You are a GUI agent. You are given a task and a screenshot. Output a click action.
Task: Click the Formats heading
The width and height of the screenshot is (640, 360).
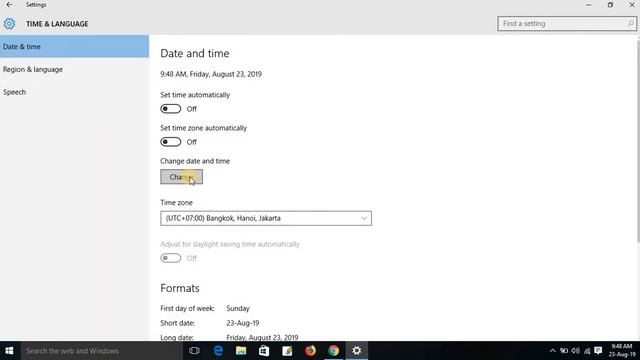[180, 288]
